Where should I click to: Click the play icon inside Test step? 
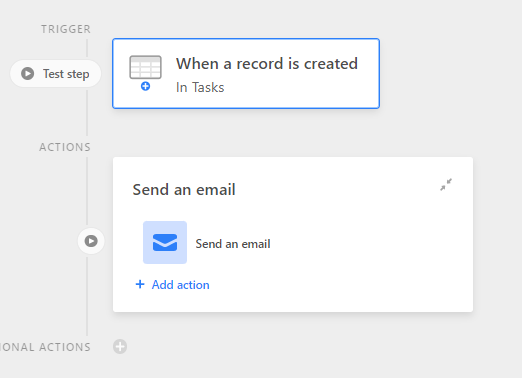(x=28, y=74)
